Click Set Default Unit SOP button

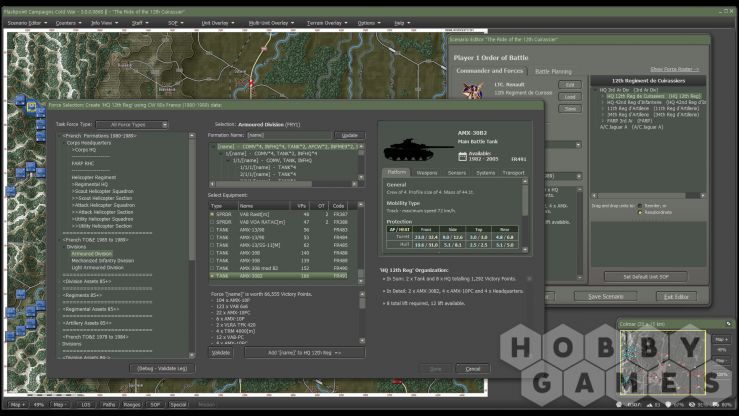646,277
